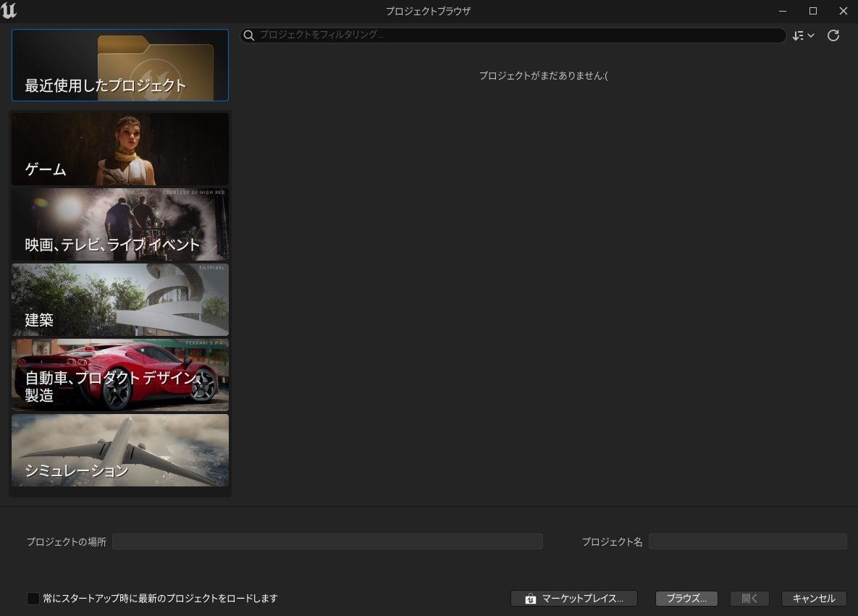The width and height of the screenshot is (858, 616).
Task: Open the 建築 template category
Action: click(119, 300)
